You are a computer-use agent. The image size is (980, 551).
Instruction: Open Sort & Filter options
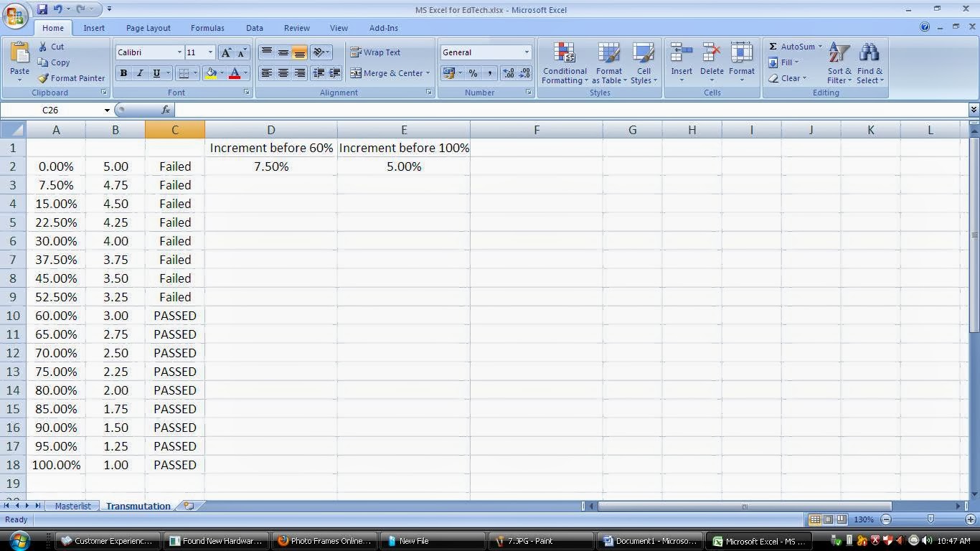click(838, 63)
